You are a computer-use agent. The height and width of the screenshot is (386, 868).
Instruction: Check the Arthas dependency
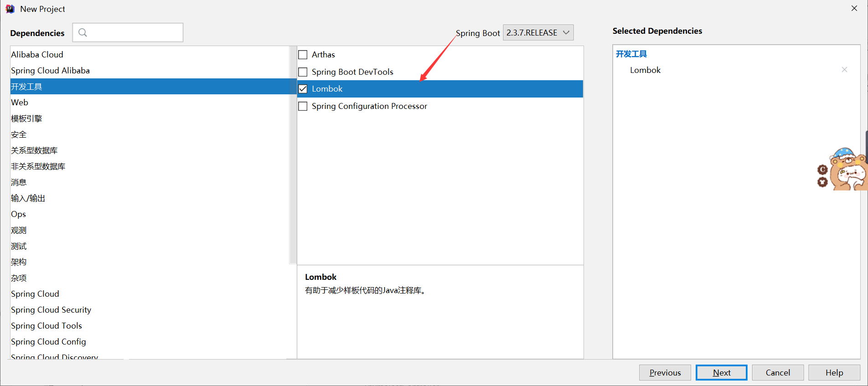point(303,55)
